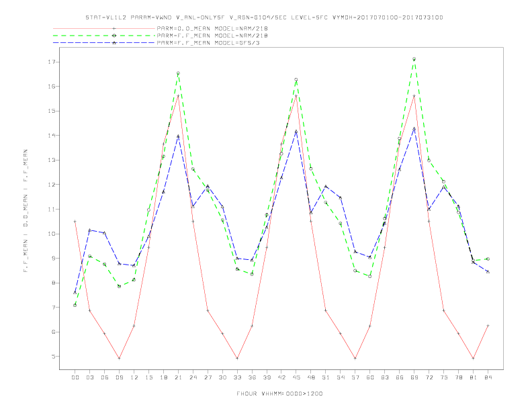Click the circle marker on green legend line

click(x=114, y=36)
